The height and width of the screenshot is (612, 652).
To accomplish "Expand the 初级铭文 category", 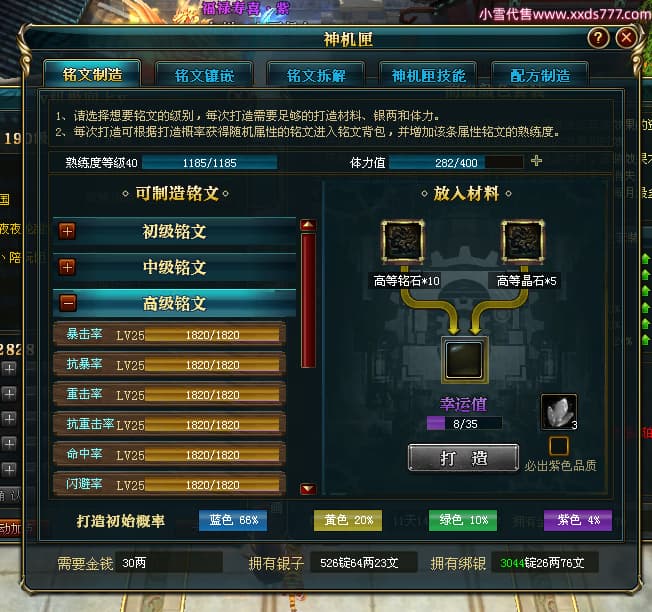I will click(67, 231).
